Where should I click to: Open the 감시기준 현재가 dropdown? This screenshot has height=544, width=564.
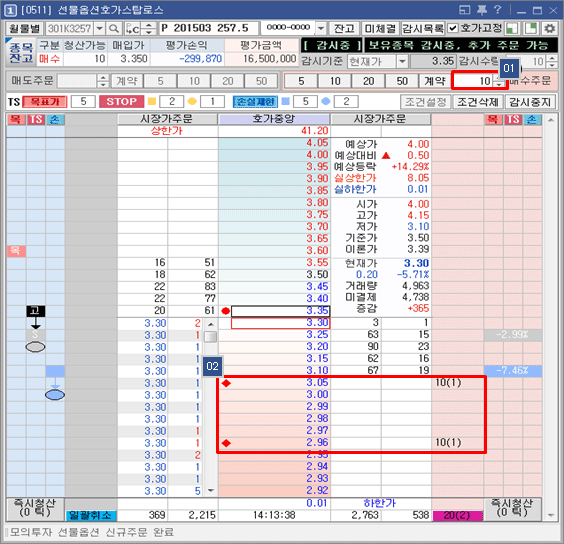(402, 62)
